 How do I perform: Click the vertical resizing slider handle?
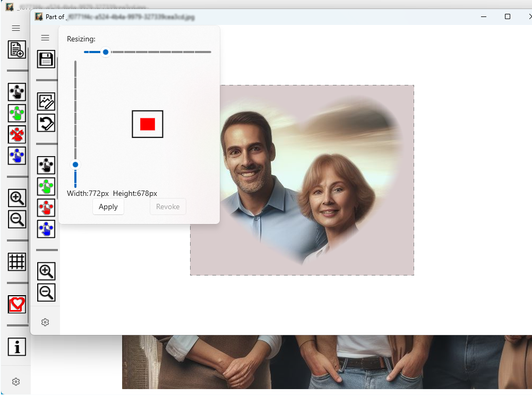[75, 165]
